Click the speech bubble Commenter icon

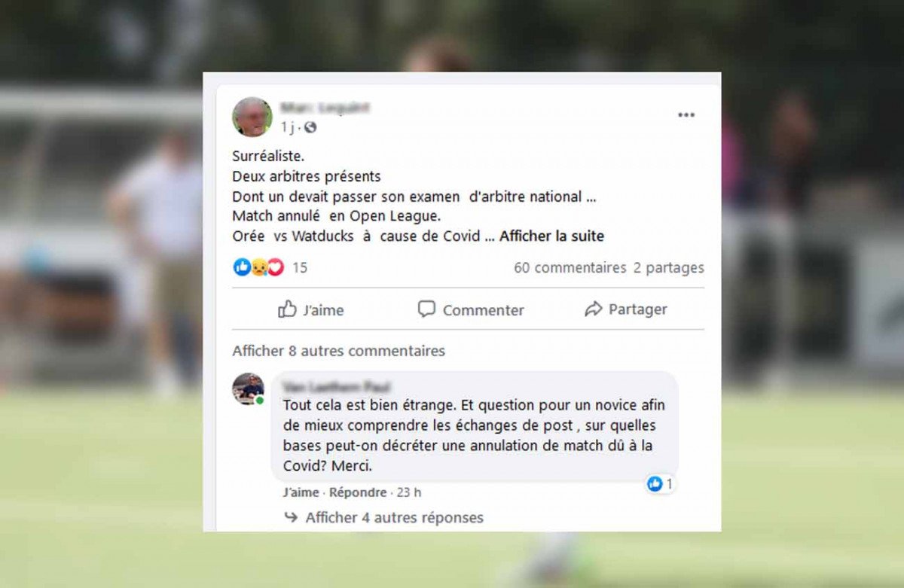pyautogui.click(x=426, y=309)
